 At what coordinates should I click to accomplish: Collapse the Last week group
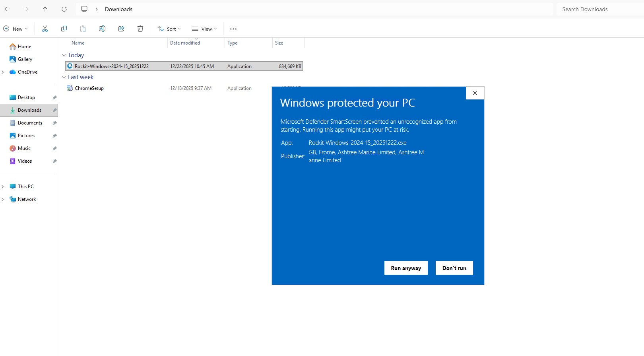point(64,77)
